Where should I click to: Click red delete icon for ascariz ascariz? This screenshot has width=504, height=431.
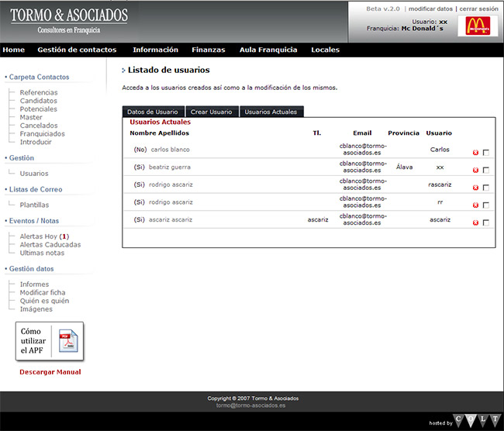475,223
